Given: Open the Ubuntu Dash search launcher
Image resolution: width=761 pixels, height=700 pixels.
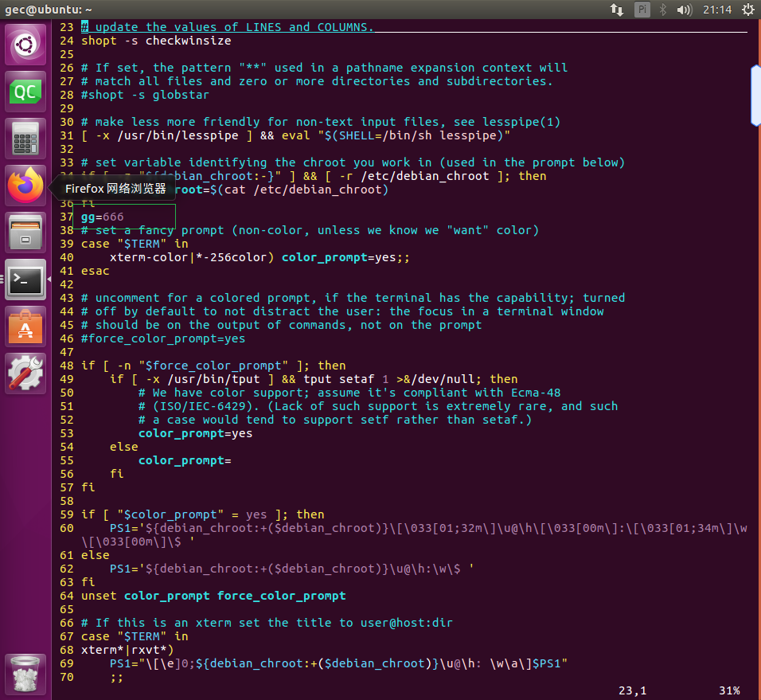Looking at the screenshot, I should pos(25,45).
